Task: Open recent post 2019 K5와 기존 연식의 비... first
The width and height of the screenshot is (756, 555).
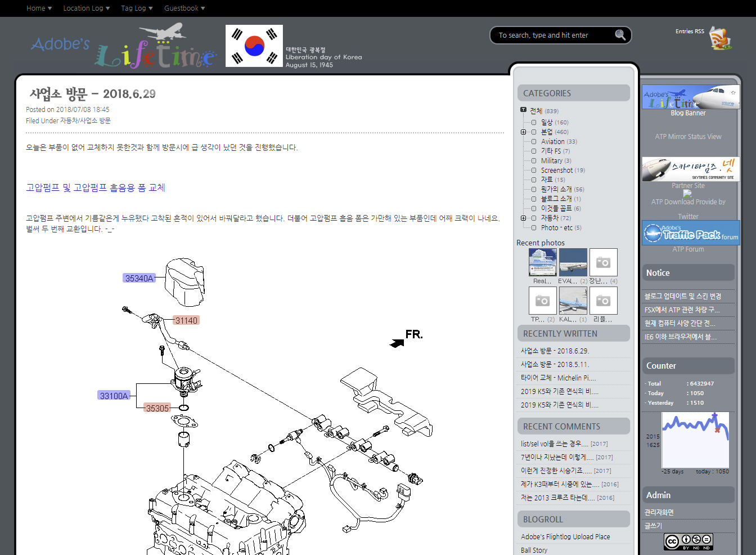Action: click(x=559, y=391)
